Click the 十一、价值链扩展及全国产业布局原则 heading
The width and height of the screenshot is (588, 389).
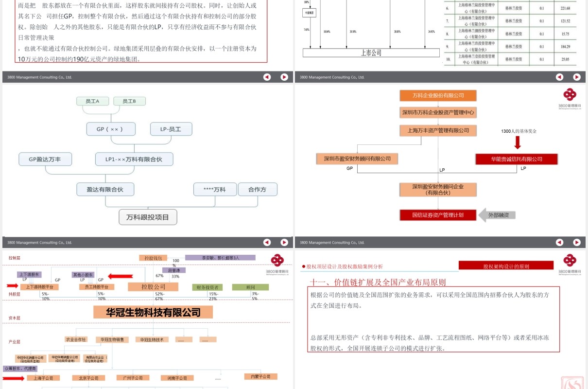click(x=378, y=282)
